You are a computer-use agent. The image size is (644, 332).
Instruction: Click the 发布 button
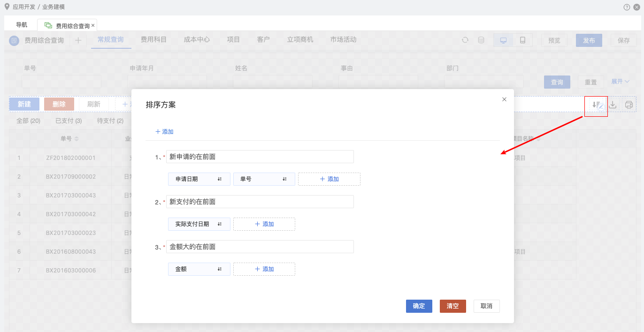click(589, 40)
